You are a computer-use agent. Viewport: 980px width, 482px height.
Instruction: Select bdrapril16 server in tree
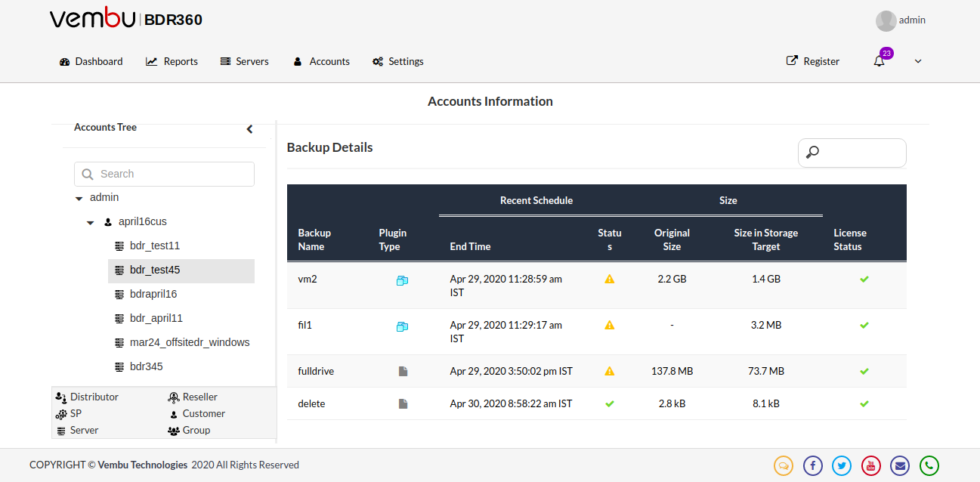coord(153,294)
